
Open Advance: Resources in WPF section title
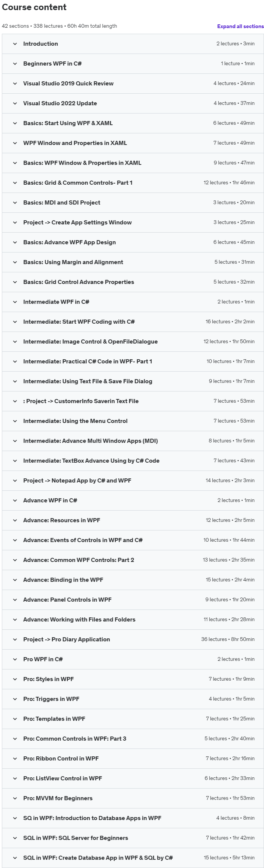click(x=62, y=520)
